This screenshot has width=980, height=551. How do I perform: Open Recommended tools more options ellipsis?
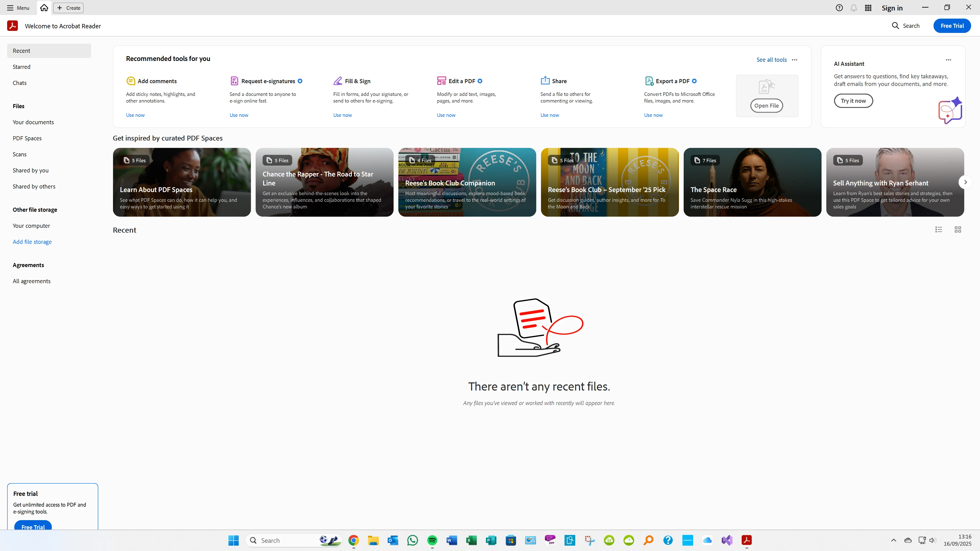coord(795,60)
